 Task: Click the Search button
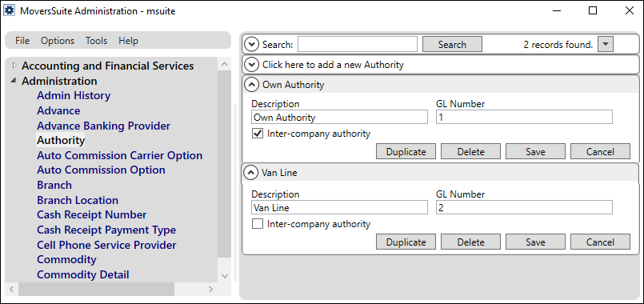452,44
